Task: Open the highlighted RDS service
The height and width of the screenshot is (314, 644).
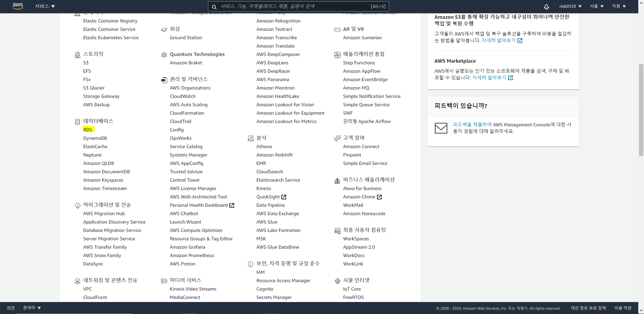Action: click(88, 130)
